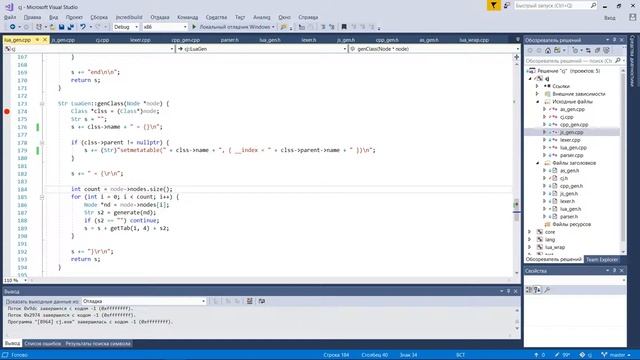
Task: Click Alphabetical sort icon in Properties panel
Action: [x=537, y=290]
